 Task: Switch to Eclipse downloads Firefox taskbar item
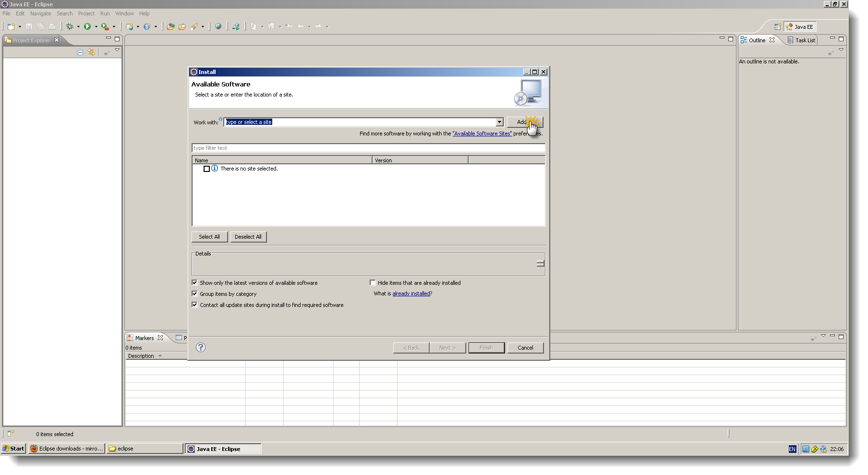coord(67,449)
